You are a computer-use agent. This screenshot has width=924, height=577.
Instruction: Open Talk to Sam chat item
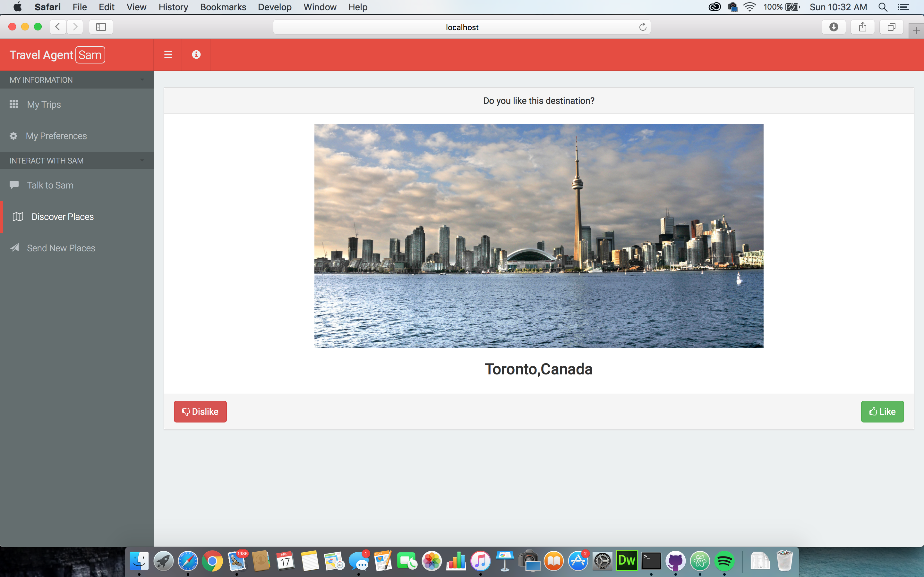coord(50,185)
